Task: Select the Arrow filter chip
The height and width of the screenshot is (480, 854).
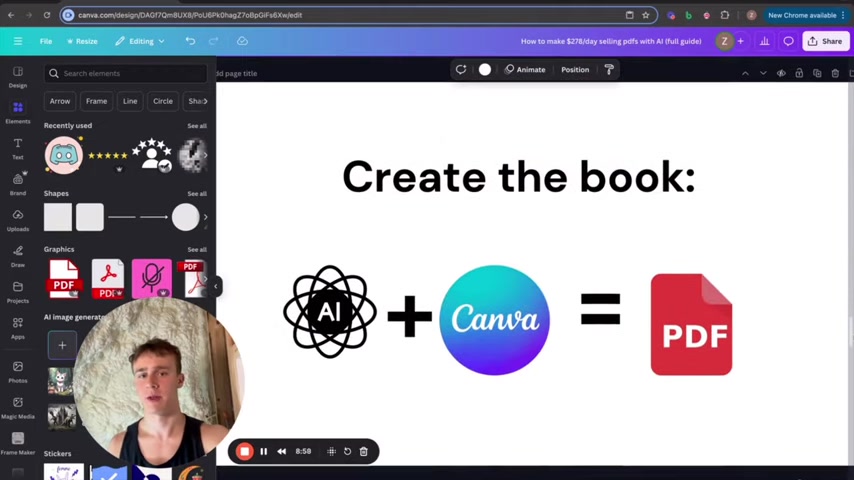Action: coord(60,101)
